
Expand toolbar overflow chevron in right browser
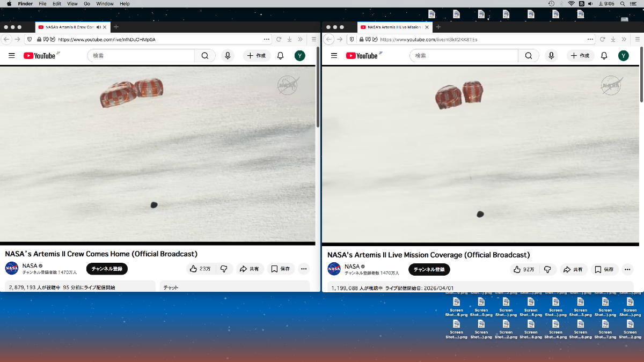coord(624,39)
